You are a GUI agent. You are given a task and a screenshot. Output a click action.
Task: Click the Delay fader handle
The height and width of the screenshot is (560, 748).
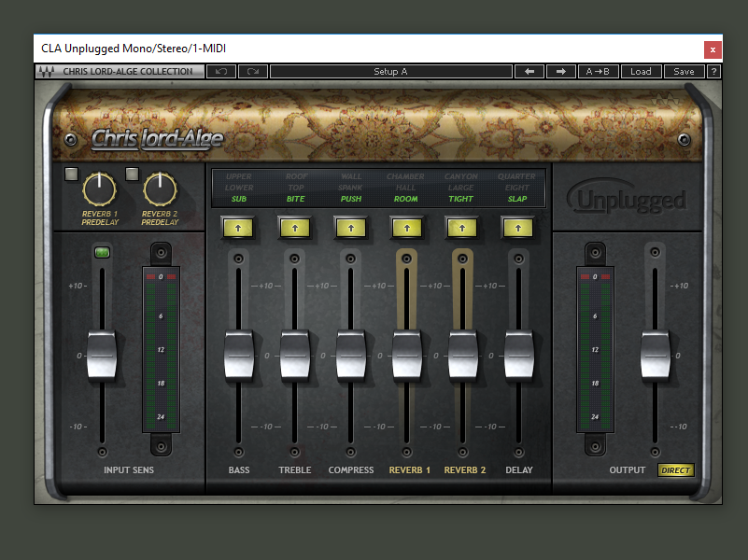point(519,356)
